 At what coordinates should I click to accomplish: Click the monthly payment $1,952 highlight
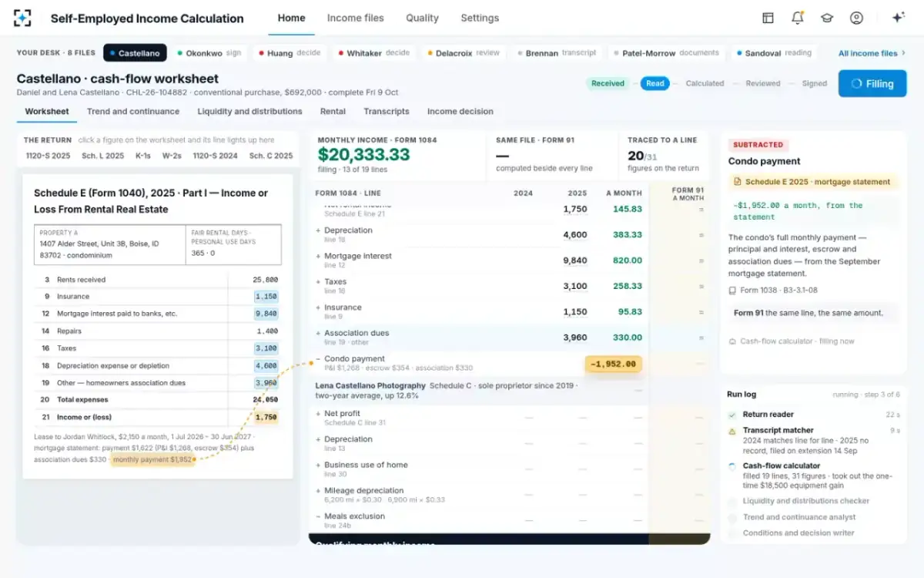click(x=152, y=459)
